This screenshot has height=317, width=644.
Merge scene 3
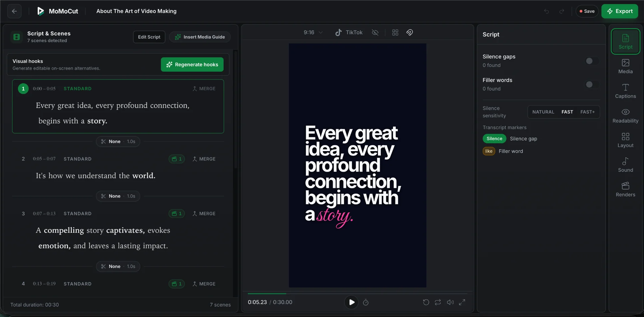point(204,213)
